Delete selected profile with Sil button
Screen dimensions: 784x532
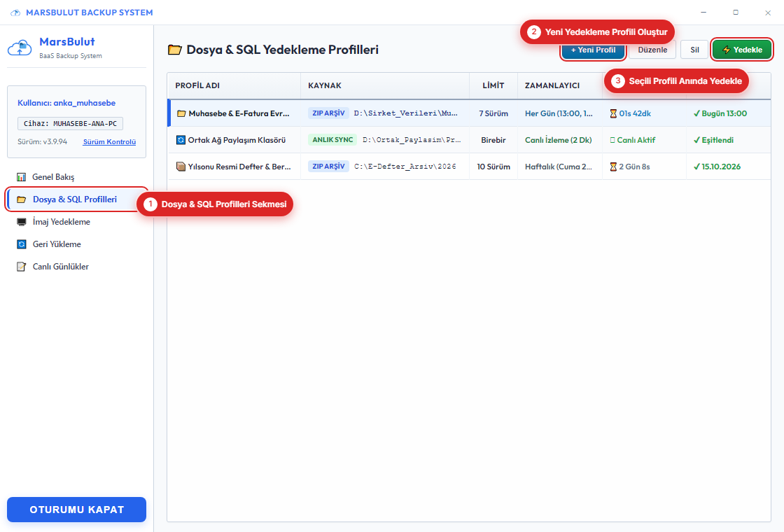[x=694, y=50]
